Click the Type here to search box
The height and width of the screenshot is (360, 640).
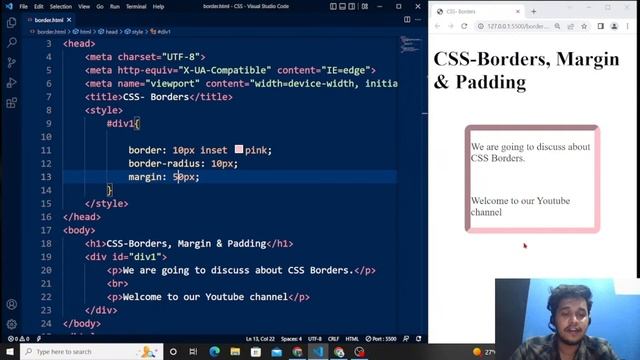(91, 351)
